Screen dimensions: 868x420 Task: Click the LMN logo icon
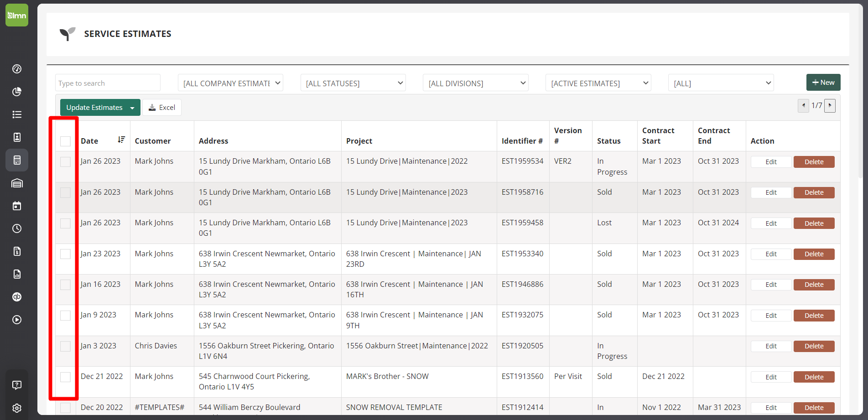17,15
